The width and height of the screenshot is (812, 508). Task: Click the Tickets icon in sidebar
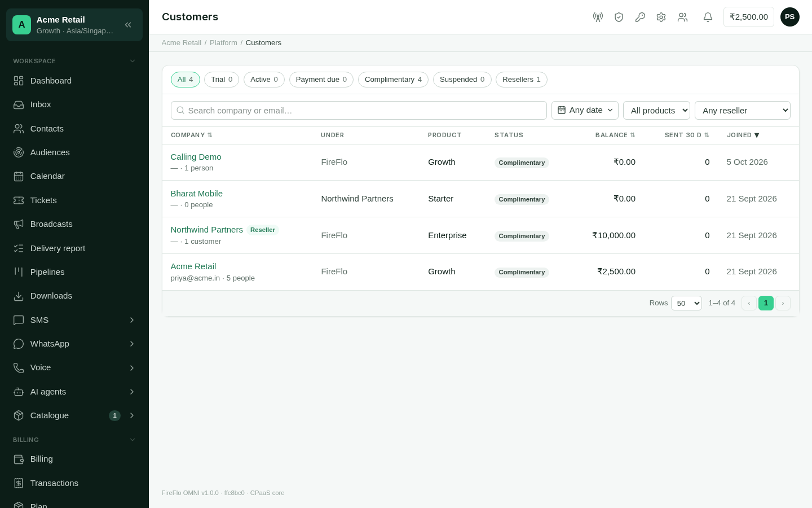click(x=19, y=200)
